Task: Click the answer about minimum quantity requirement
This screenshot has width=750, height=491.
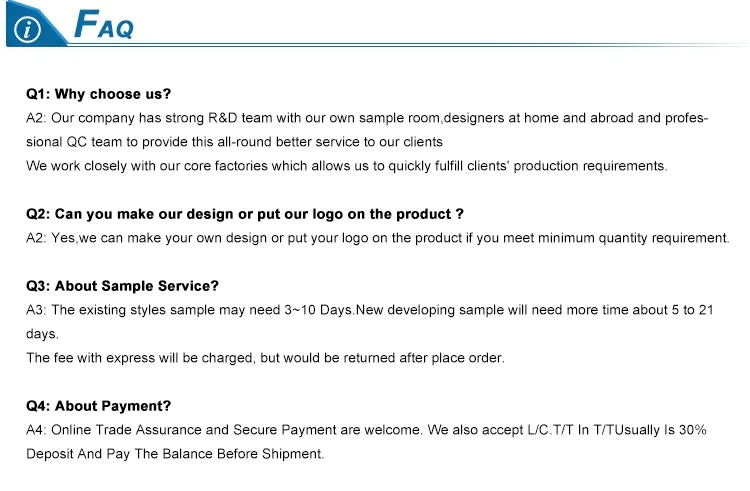Action: (377, 238)
